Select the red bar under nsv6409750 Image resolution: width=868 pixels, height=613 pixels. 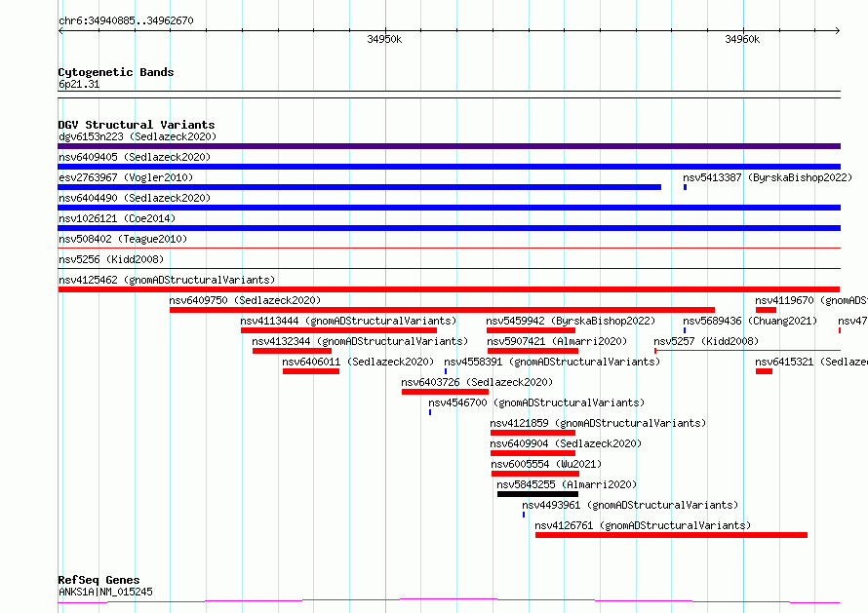pyautogui.click(x=442, y=310)
